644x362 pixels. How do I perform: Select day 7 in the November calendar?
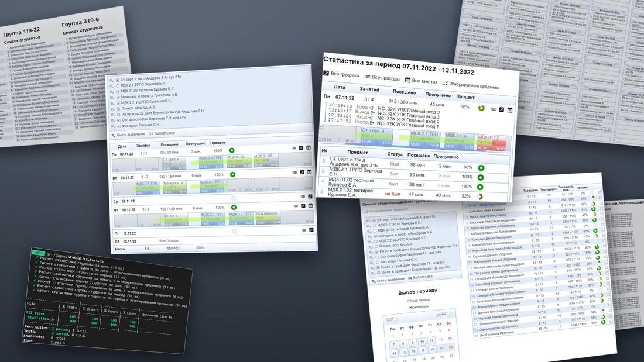pyautogui.click(x=393, y=345)
